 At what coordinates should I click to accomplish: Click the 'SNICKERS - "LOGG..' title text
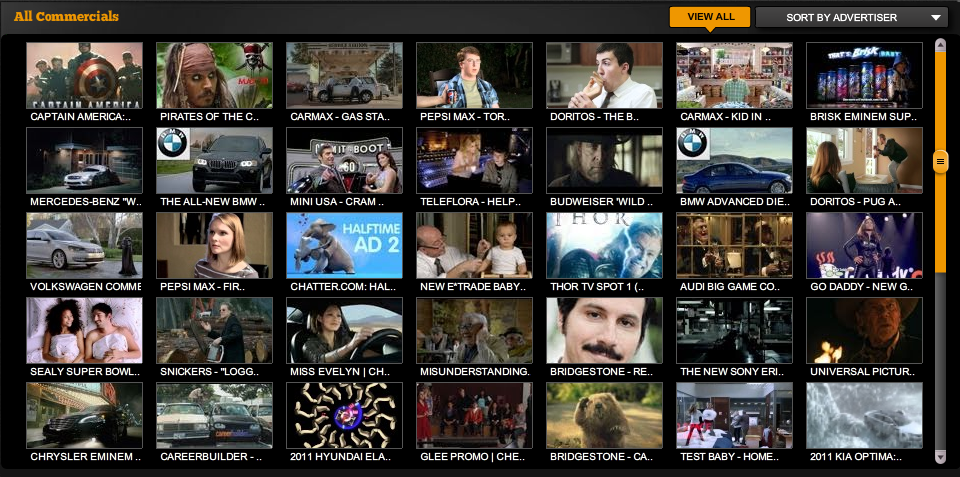[209, 371]
